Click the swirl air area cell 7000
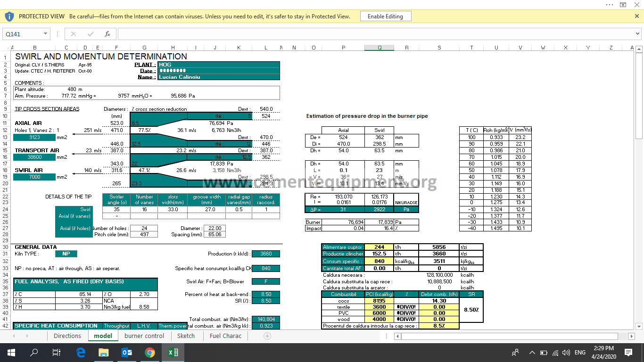Screen dimensions: 644x362 coord(34,177)
